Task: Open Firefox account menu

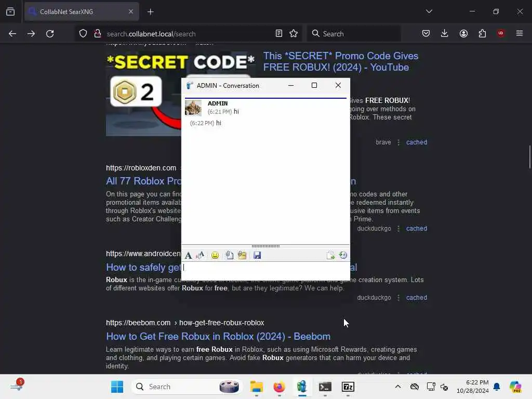Action: 463,34
